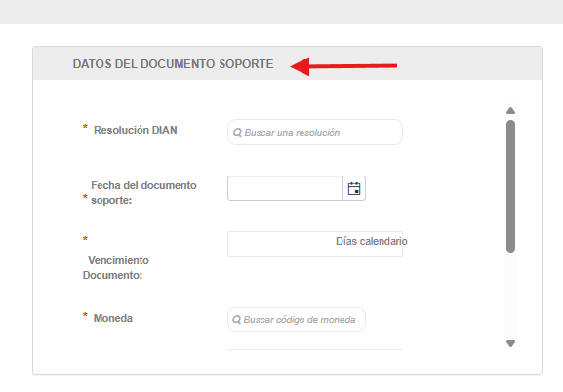Click the 'Moneda' label
Viewport: 563px width, 392px height.
tap(113, 318)
